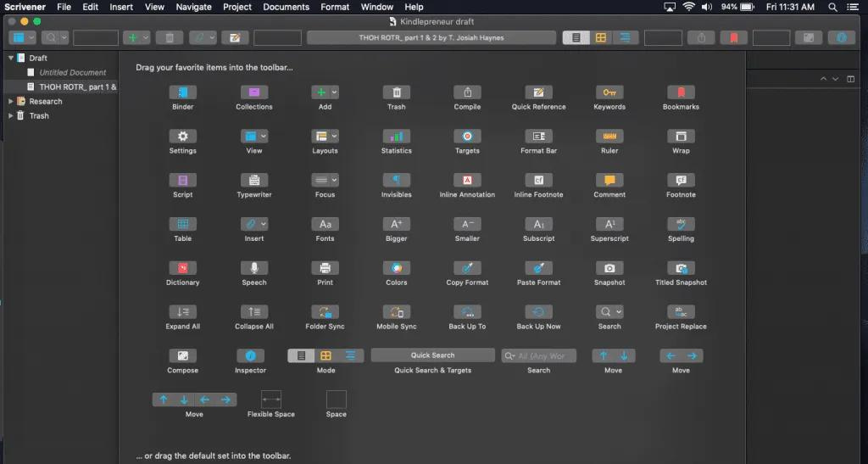Pick the Wrap toolbar item

click(x=681, y=137)
